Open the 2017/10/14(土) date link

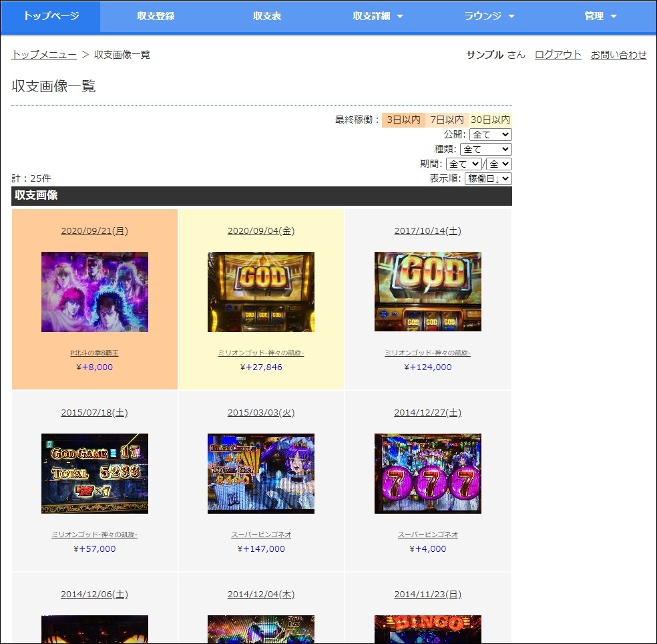pyautogui.click(x=428, y=230)
